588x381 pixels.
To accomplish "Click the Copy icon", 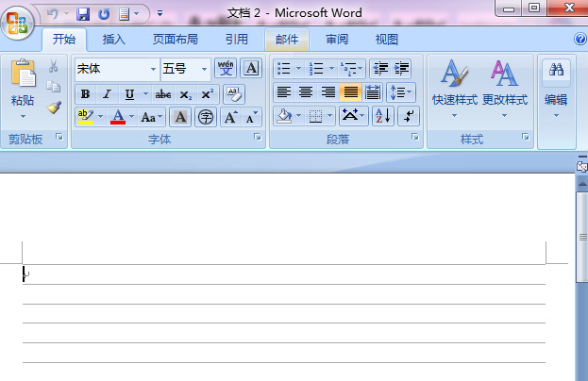I will (x=53, y=87).
